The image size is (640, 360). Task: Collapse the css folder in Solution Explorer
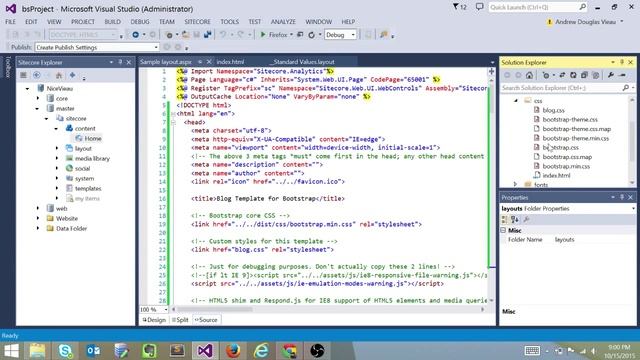[516, 100]
